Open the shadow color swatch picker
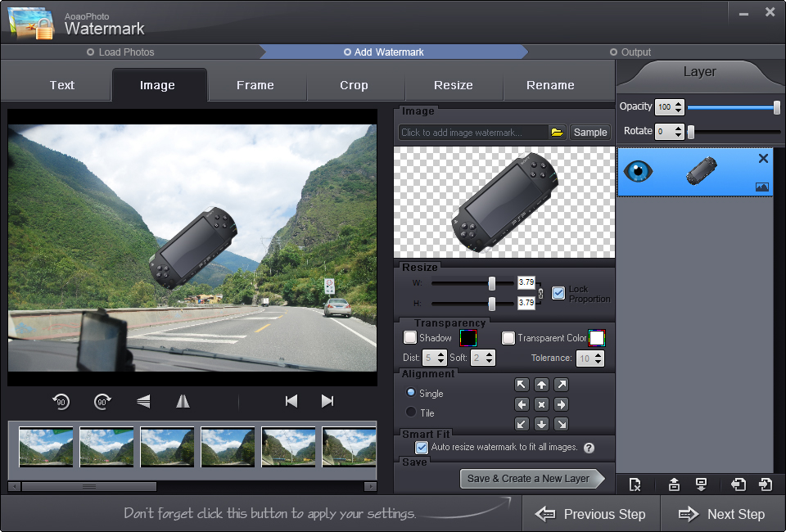Screen dimensions: 786x532 [467, 337]
